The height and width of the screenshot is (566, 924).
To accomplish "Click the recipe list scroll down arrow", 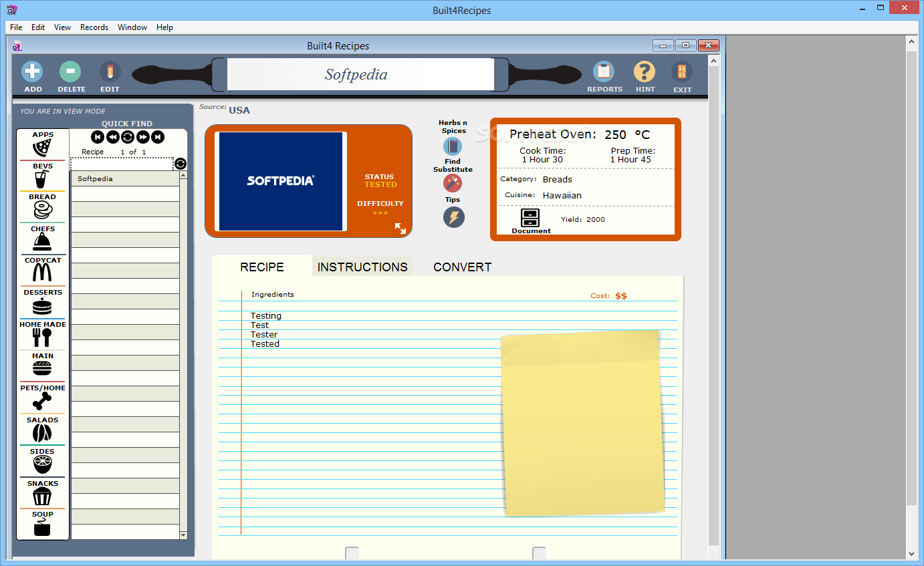I will click(184, 535).
